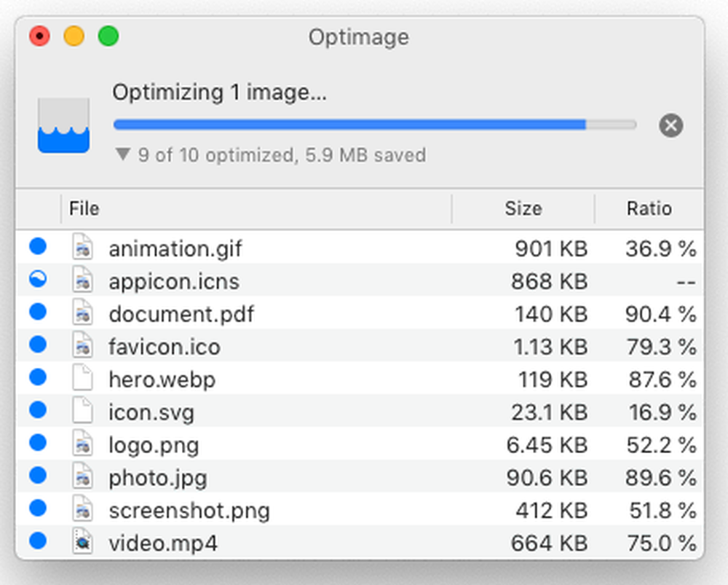Select the screenshot.png row
The width and height of the screenshot is (728, 585).
(189, 511)
